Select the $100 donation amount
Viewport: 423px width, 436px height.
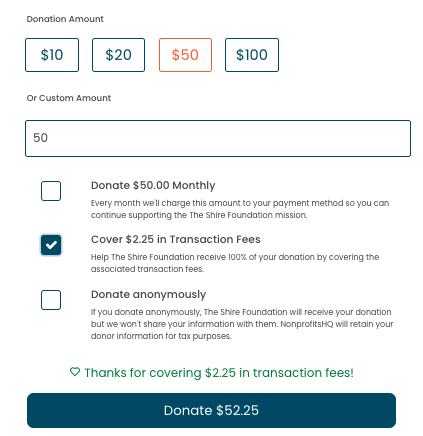pos(252,55)
